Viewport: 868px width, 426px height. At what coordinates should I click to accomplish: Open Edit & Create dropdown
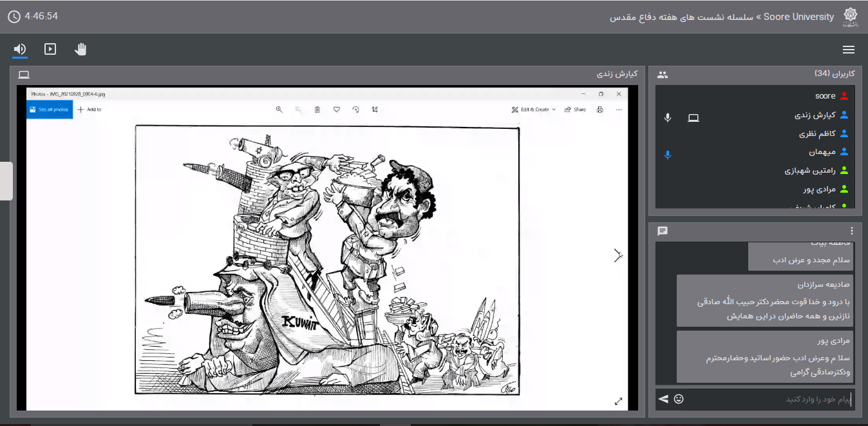click(x=534, y=110)
